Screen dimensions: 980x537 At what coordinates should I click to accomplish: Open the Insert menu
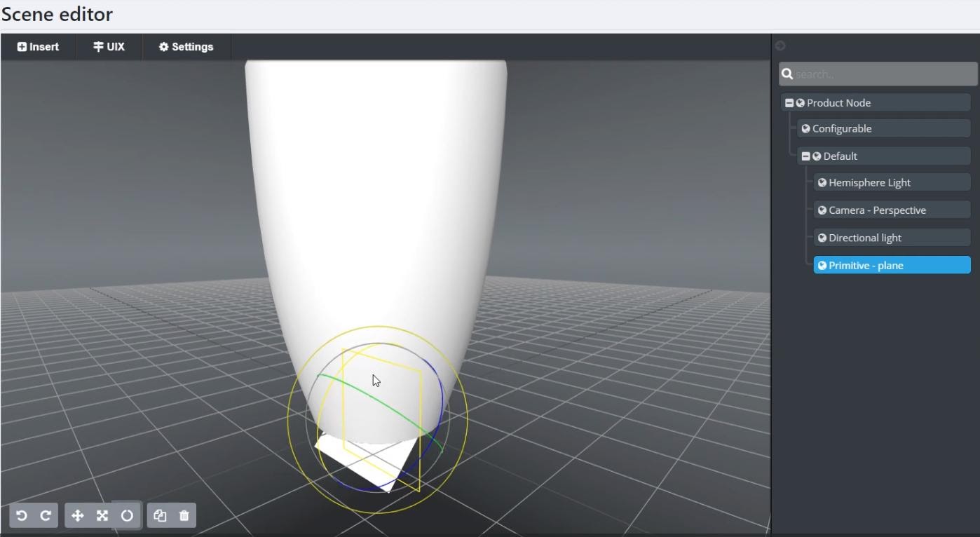[x=38, y=47]
